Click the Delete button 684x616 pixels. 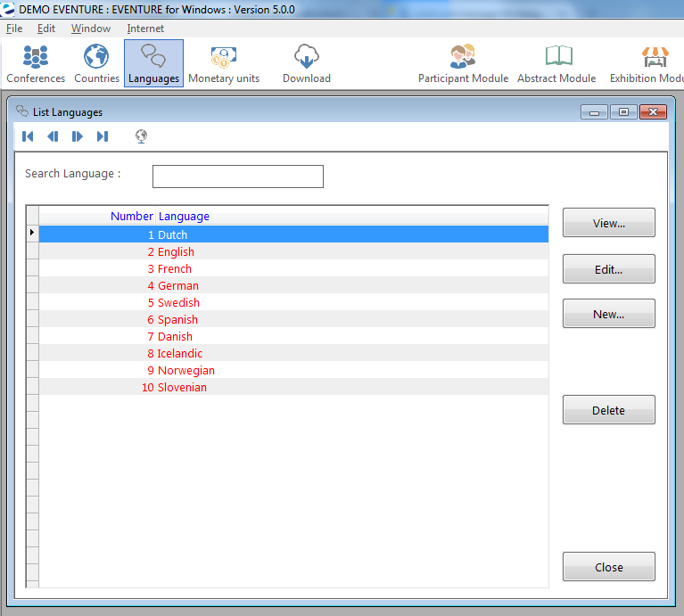(x=608, y=410)
